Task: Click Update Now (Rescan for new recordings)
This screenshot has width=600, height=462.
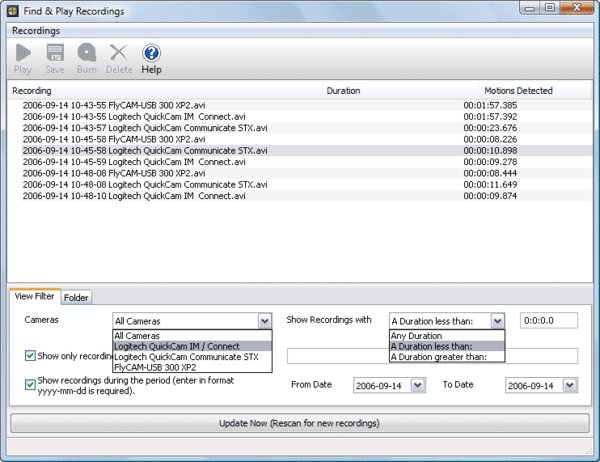Action: point(300,423)
